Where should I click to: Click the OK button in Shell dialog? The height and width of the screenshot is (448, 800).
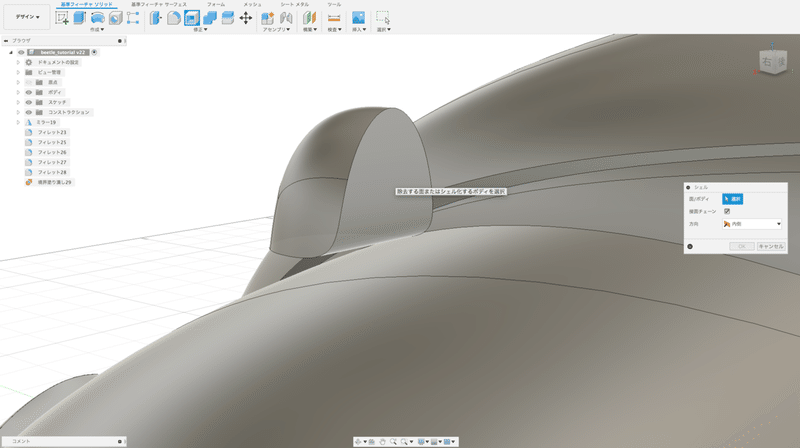[x=742, y=246]
